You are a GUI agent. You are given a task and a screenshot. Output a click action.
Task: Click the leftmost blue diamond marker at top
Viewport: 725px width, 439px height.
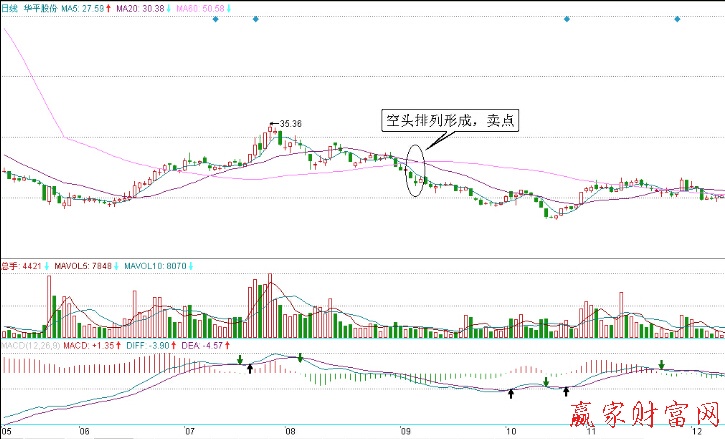click(215, 19)
